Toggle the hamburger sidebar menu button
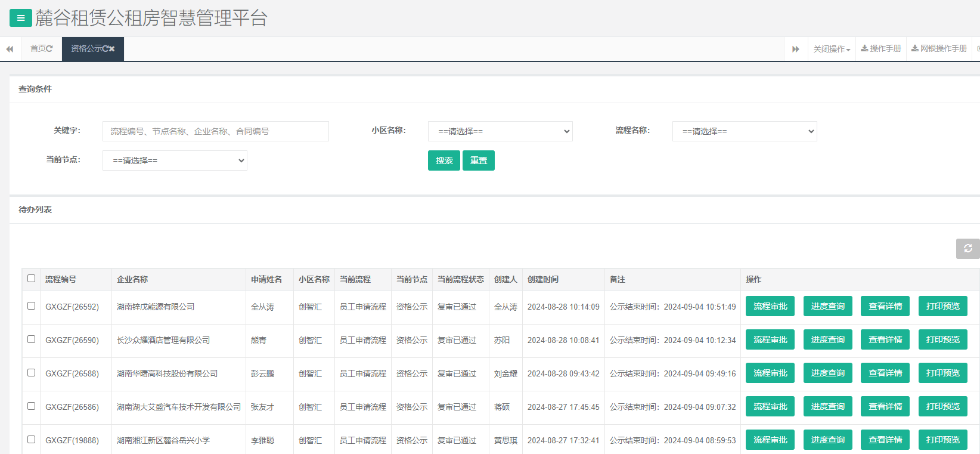This screenshot has height=454, width=980. 21,18
